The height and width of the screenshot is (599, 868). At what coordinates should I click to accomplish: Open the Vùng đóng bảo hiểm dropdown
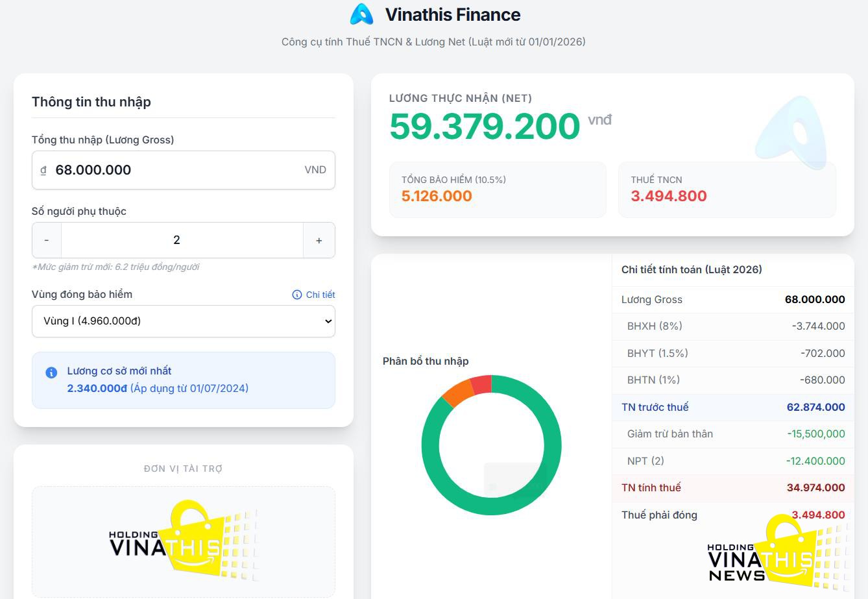[x=183, y=321]
